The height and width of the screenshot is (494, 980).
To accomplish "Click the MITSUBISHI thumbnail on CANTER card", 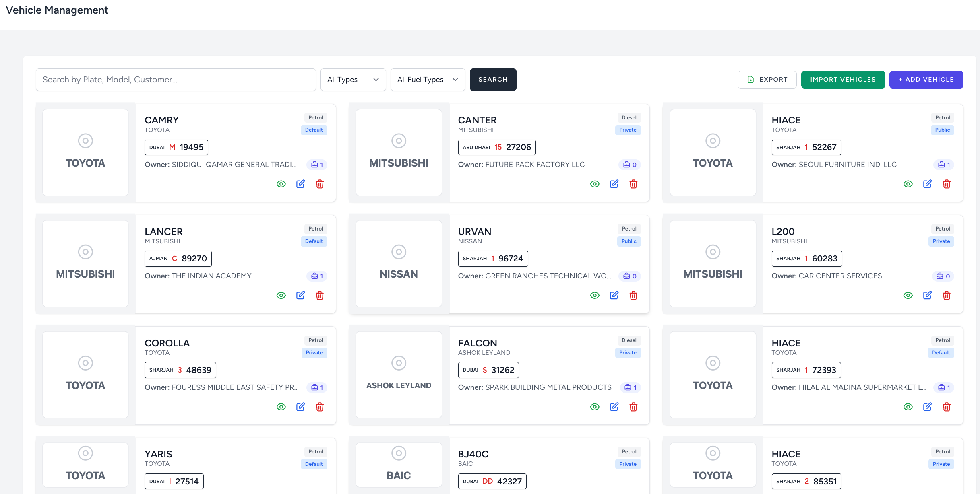I will (x=399, y=152).
